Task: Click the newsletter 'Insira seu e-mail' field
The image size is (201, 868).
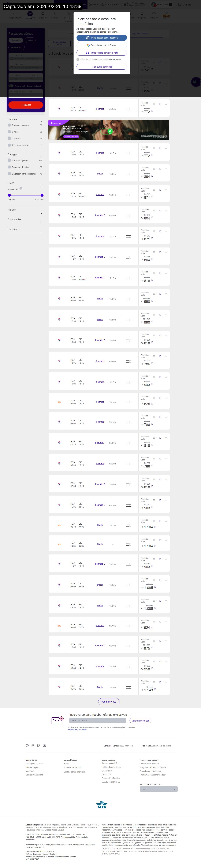Action: [97, 721]
